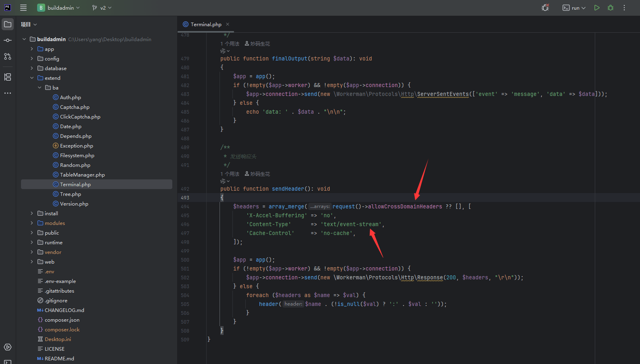Expand the modules folder
The image size is (640, 364).
coord(32,223)
